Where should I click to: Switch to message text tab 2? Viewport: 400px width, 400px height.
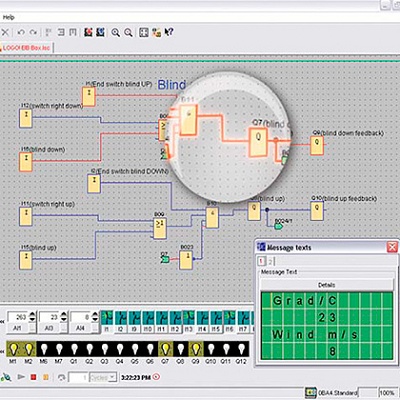point(271,261)
